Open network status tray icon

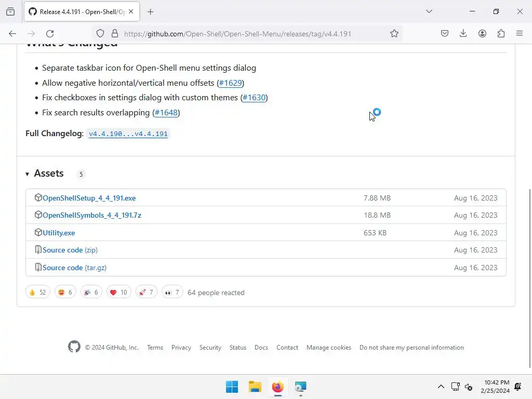[455, 387]
